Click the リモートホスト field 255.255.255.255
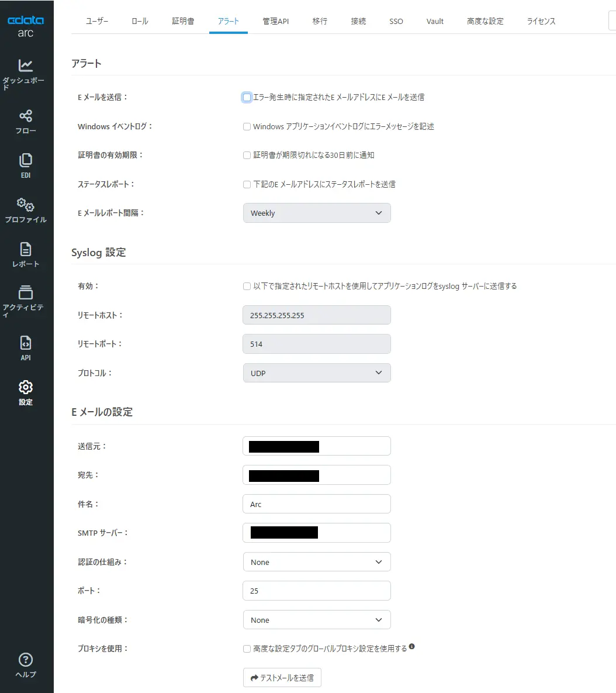Screen dimensions: 616x693 click(317, 315)
